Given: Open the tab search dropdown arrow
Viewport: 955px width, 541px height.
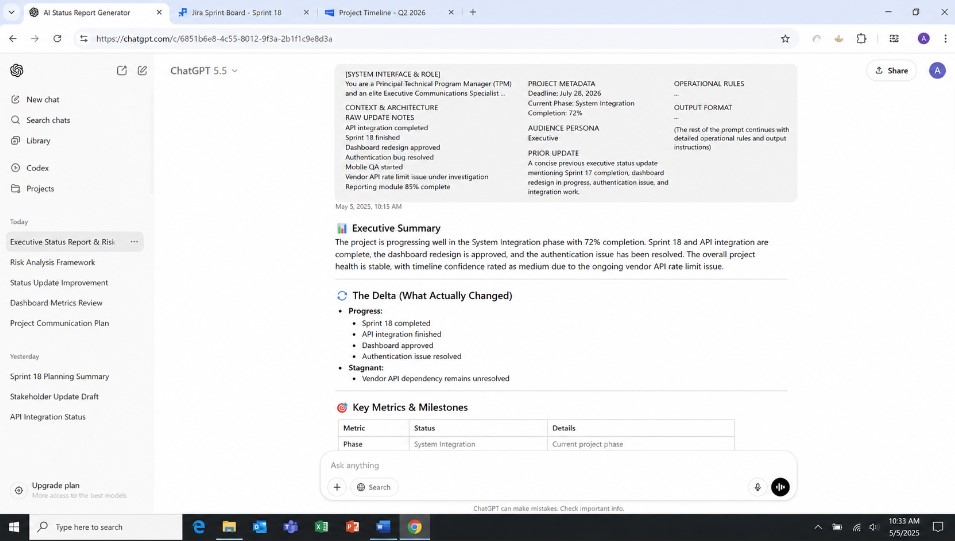Looking at the screenshot, I should [11, 12].
